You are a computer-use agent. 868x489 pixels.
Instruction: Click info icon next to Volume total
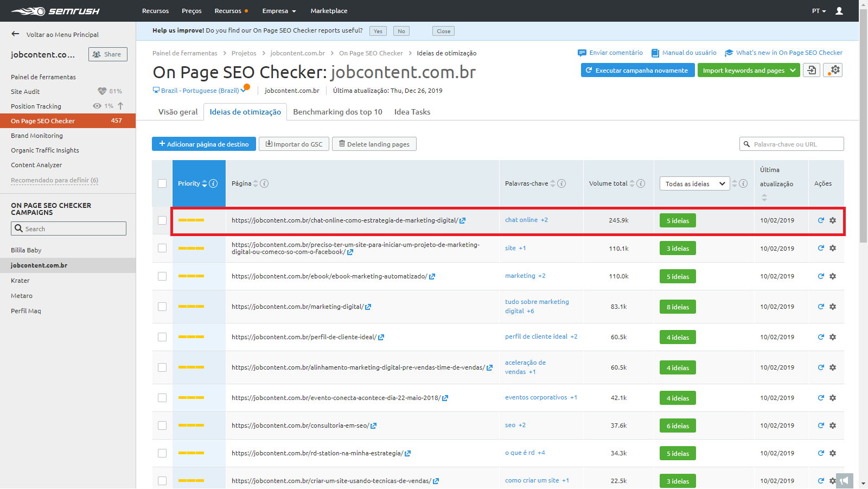(x=641, y=183)
